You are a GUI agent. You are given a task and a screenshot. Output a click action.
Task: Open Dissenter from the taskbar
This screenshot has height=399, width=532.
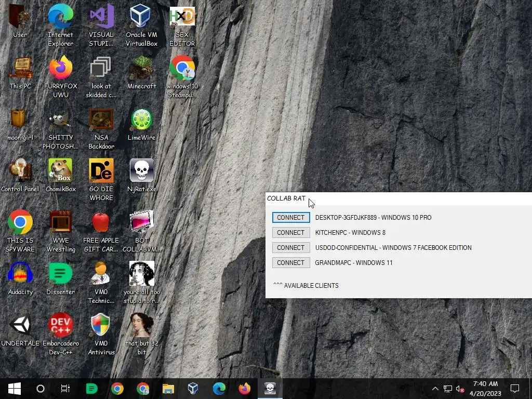tap(91, 389)
